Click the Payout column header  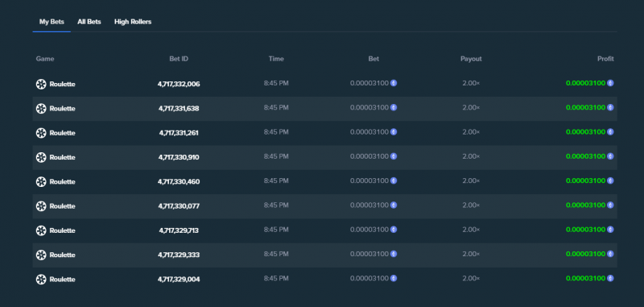(x=471, y=59)
